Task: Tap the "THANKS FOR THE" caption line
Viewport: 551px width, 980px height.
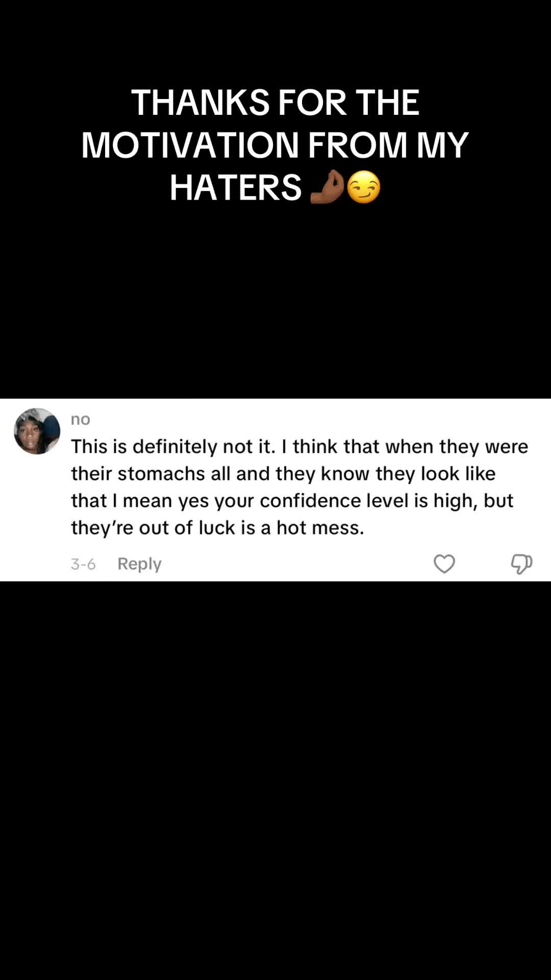Action: click(275, 102)
